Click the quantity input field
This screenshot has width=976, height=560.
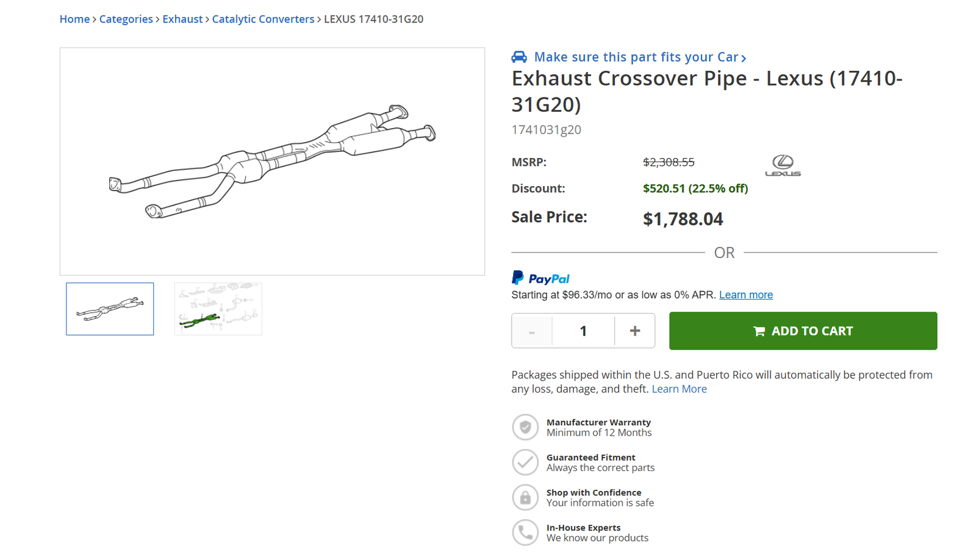[x=583, y=331]
